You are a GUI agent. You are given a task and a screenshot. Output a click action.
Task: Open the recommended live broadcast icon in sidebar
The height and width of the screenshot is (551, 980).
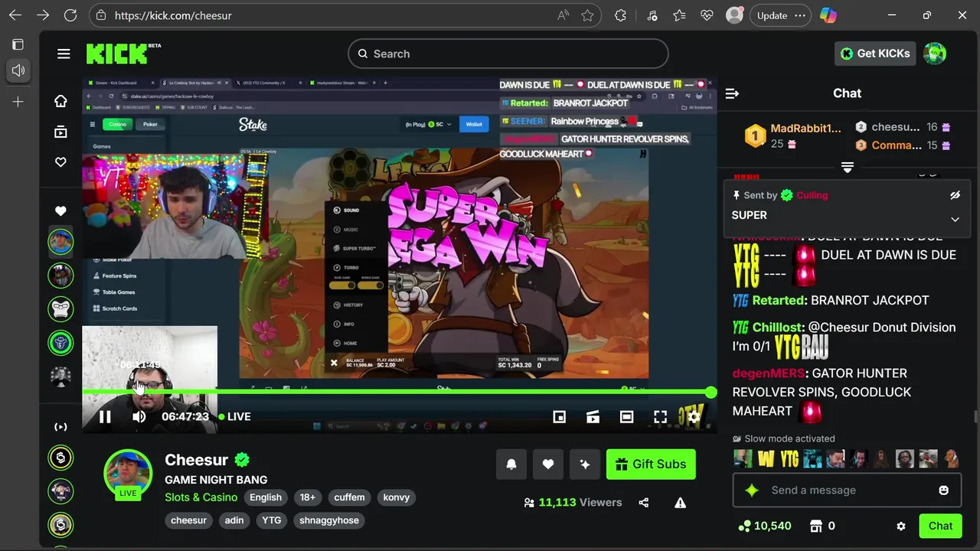click(x=60, y=427)
